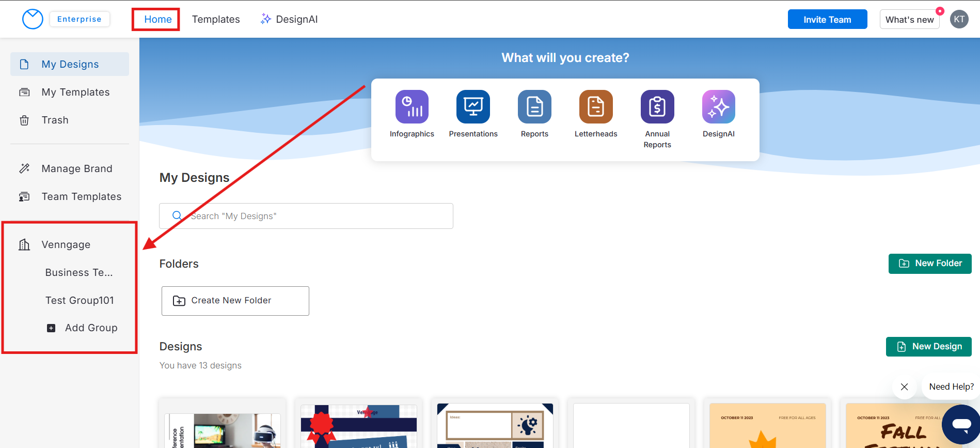Select the Test Group101 team group

(x=80, y=300)
